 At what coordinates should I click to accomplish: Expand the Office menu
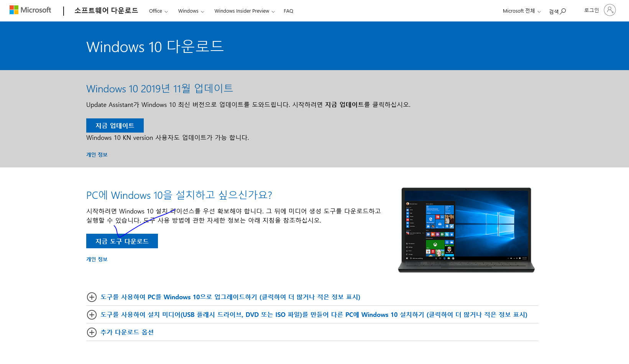pyautogui.click(x=158, y=11)
